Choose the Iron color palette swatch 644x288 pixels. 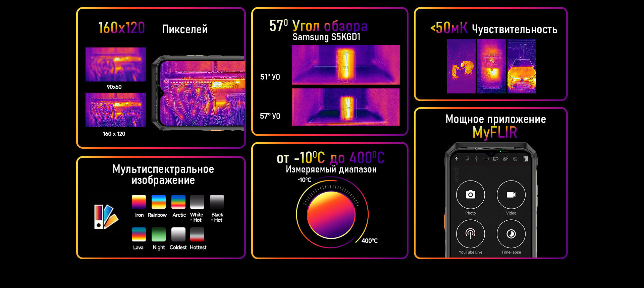[x=139, y=202]
